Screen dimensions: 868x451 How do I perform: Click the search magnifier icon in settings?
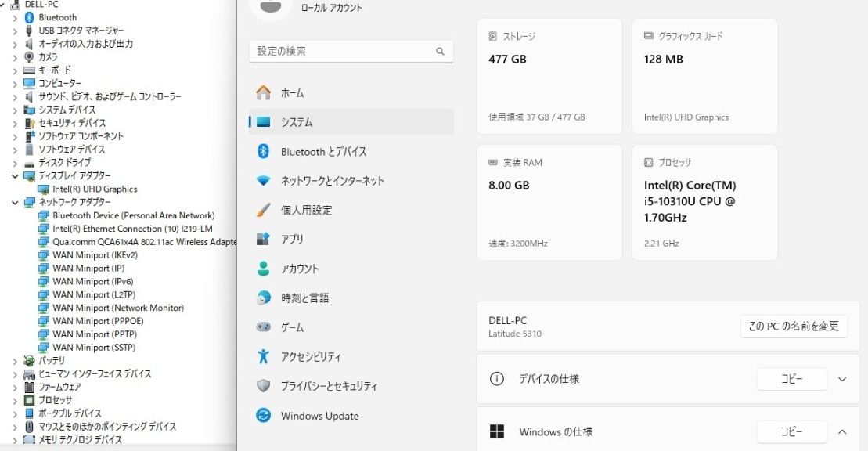coord(440,52)
